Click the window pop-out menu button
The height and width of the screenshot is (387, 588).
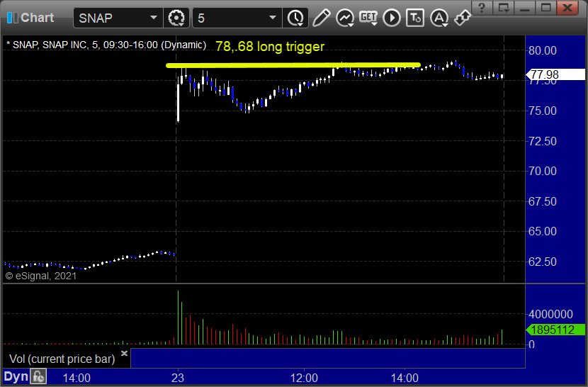503,8
